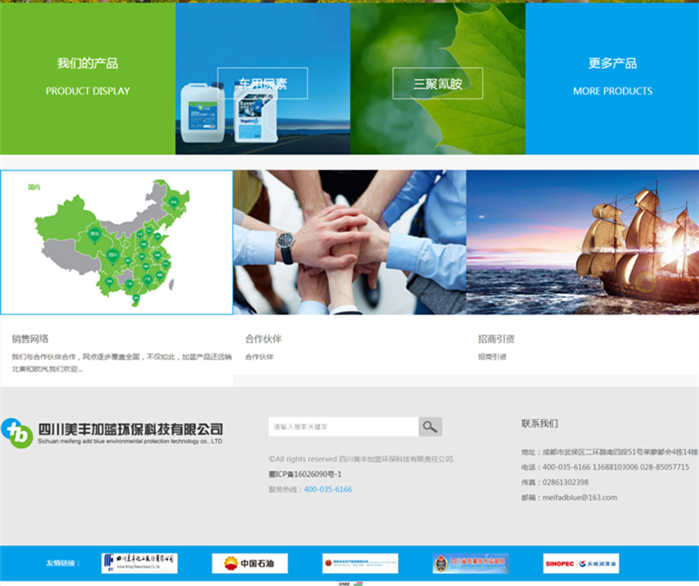This screenshot has width=699, height=586.
Task: Open the 合作伙伴 heading link
Action: tap(263, 339)
